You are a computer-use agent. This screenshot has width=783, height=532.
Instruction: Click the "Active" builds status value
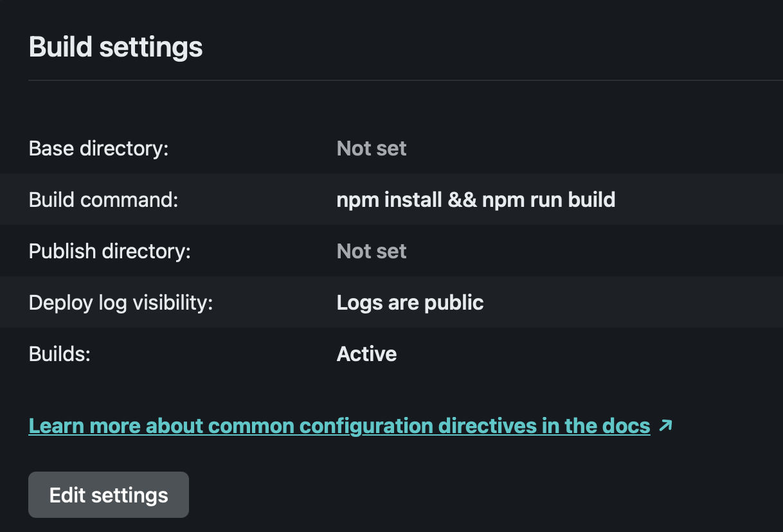[366, 354]
